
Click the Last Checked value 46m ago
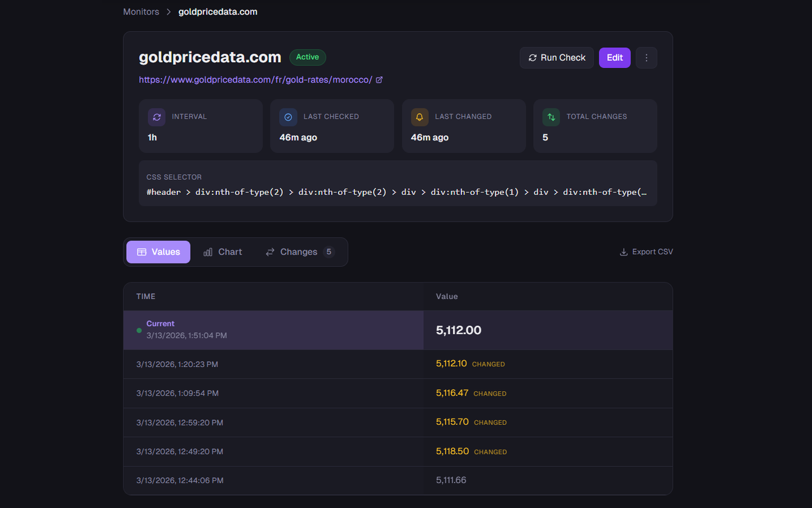pos(298,137)
